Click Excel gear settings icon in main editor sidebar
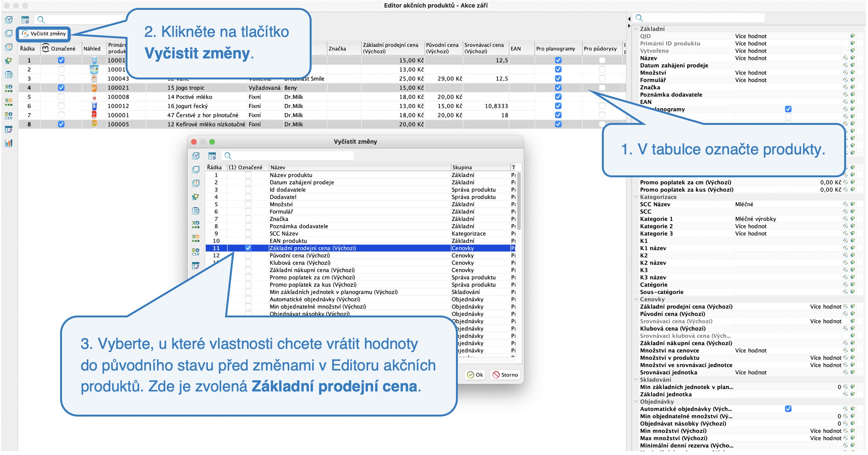This screenshot has width=868, height=455. 9,102
